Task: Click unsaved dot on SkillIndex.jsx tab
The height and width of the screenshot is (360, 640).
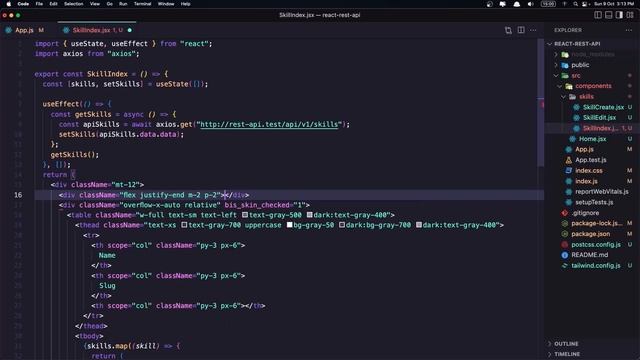Action: [130, 30]
